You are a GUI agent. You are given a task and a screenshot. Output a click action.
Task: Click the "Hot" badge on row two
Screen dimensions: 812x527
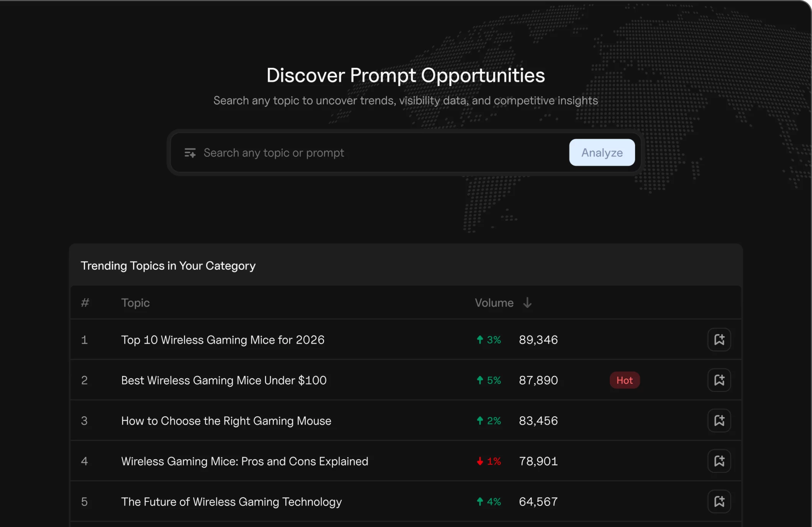pyautogui.click(x=625, y=380)
